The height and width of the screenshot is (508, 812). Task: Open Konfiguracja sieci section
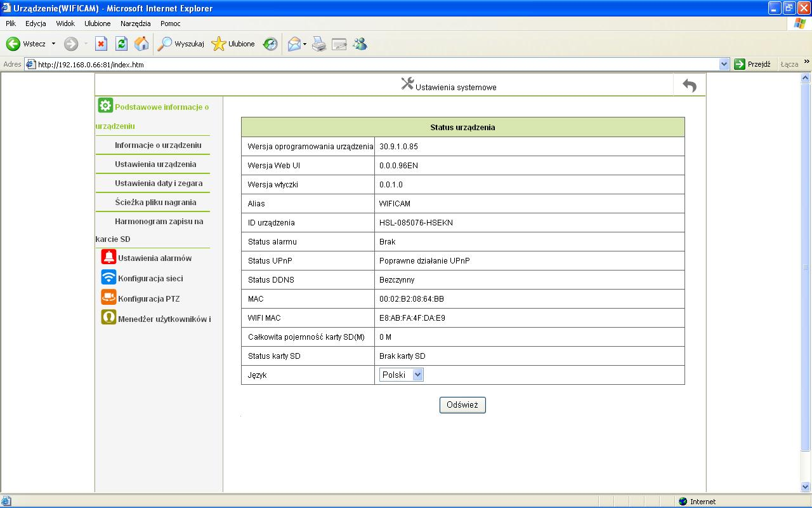pos(150,279)
